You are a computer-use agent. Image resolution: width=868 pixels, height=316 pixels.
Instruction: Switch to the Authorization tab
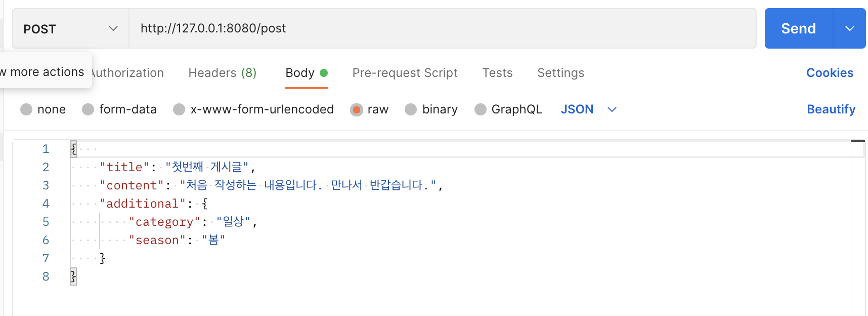pos(128,73)
